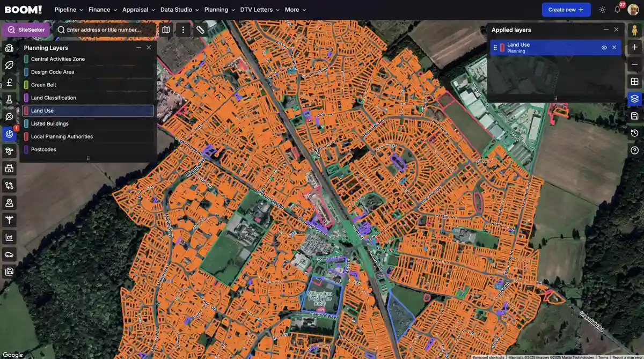
Task: Click the £ finance icon in the left sidebar
Action: coord(9,82)
